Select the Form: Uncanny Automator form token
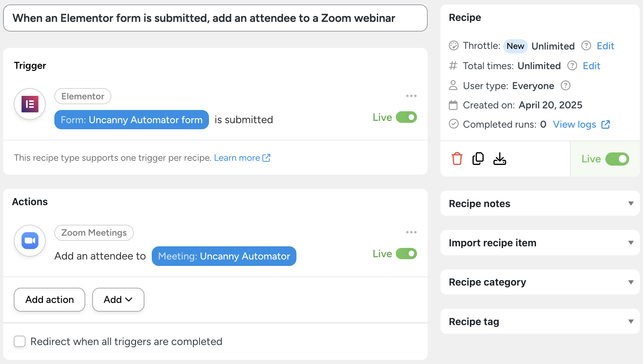Viewport: 643px width, 364px height. (x=131, y=120)
